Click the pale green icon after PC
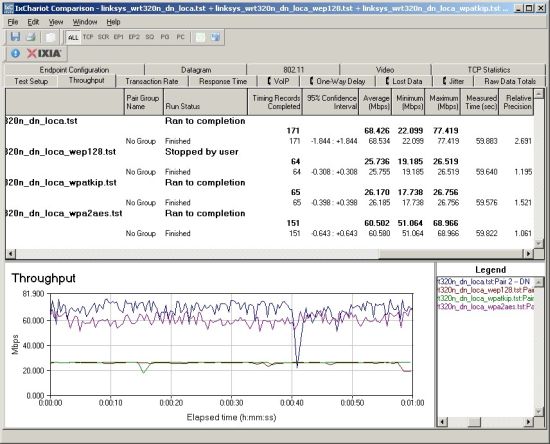Screen dimensions: 550x444 pyautogui.click(x=200, y=37)
